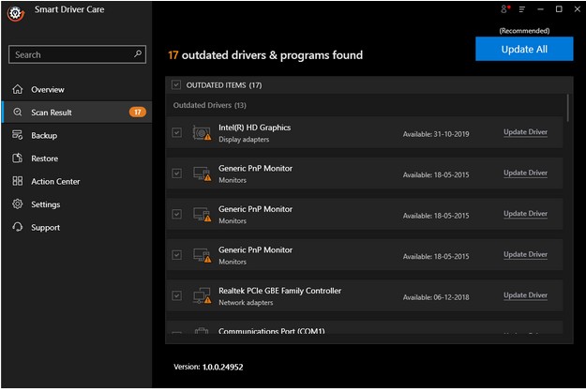Click the Backup icon in sidebar

[x=17, y=136]
